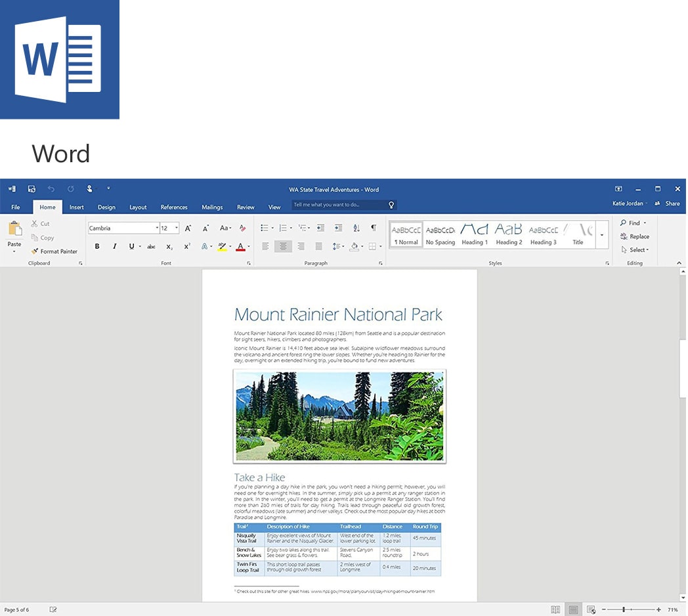Undo the last action
Screen dimensions: 688x616
[51, 188]
